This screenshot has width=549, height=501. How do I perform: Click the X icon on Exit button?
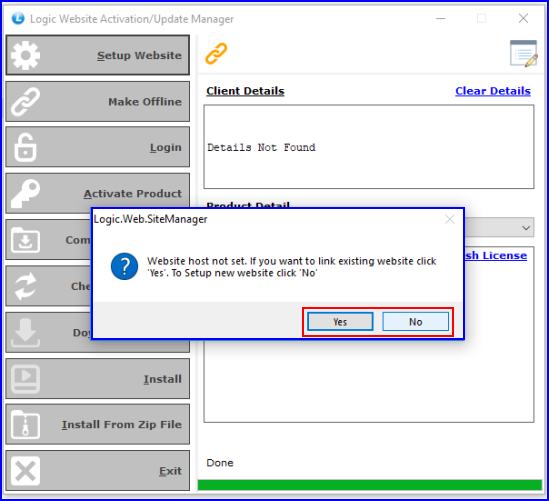click(x=25, y=471)
